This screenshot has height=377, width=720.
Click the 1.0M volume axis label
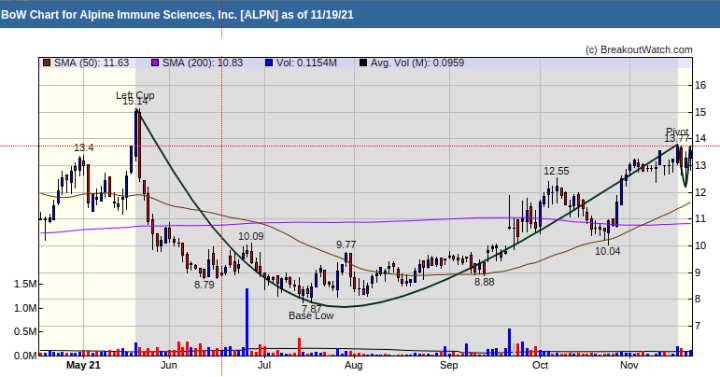[x=25, y=308]
